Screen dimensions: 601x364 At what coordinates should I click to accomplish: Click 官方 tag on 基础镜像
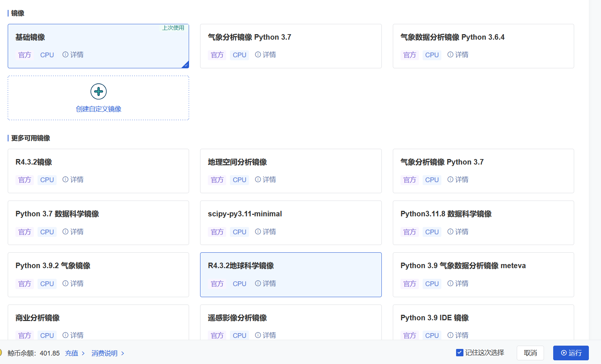coord(25,55)
